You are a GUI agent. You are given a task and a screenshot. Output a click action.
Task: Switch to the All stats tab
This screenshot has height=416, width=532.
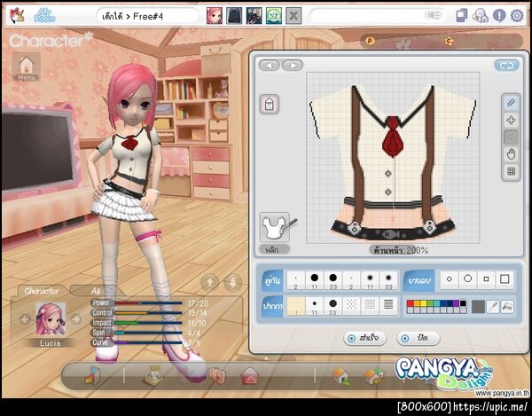click(x=96, y=291)
